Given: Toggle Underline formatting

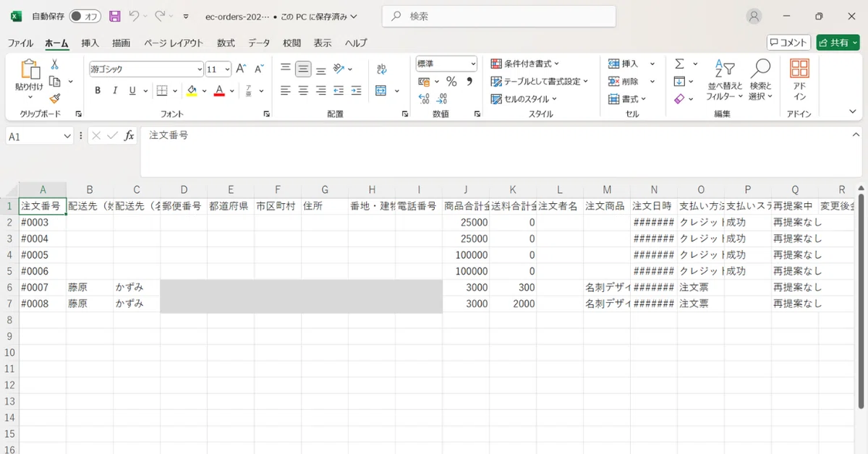Looking at the screenshot, I should tap(132, 90).
